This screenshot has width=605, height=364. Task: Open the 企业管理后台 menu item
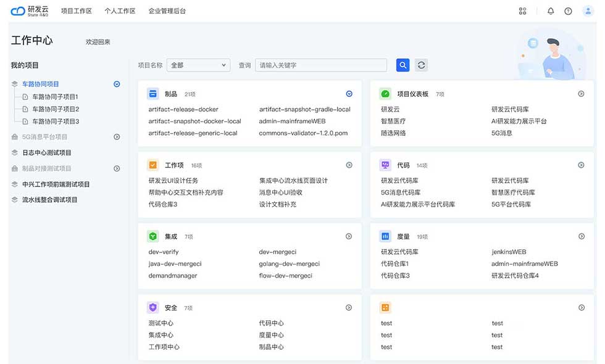coord(167,11)
